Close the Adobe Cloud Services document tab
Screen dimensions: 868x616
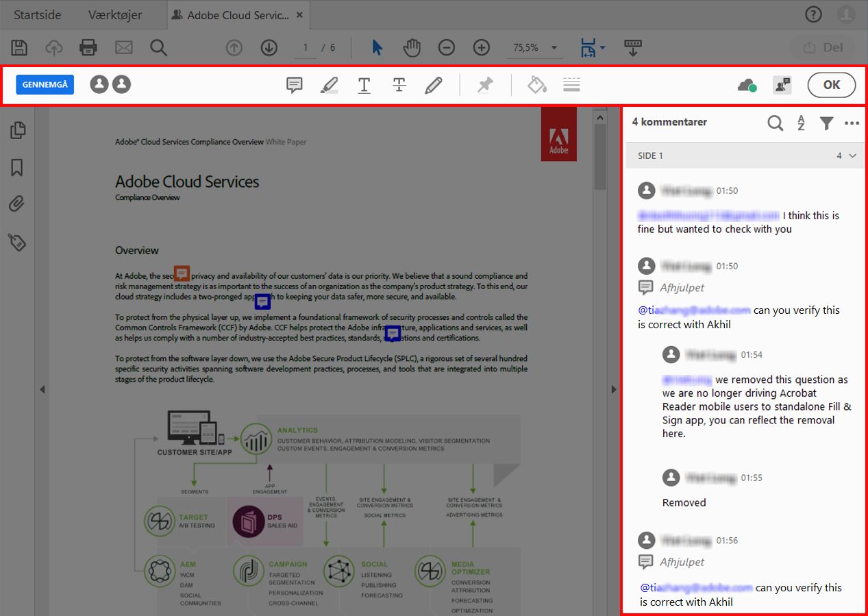pos(299,14)
